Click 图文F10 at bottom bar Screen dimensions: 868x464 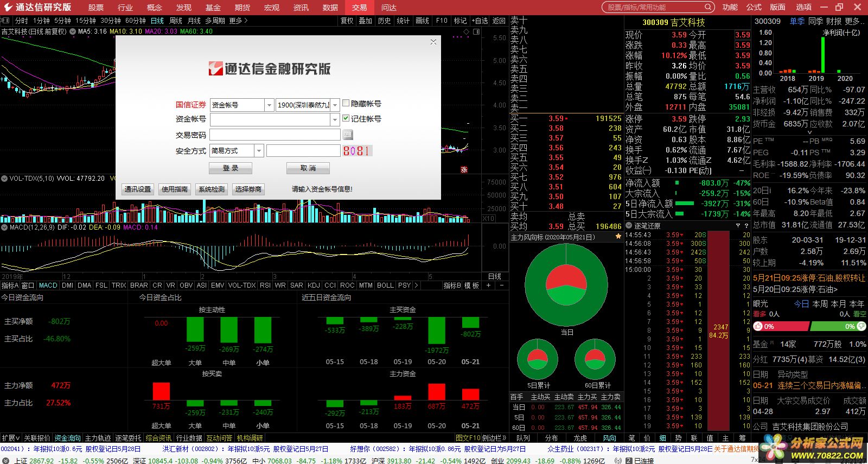(x=468, y=438)
